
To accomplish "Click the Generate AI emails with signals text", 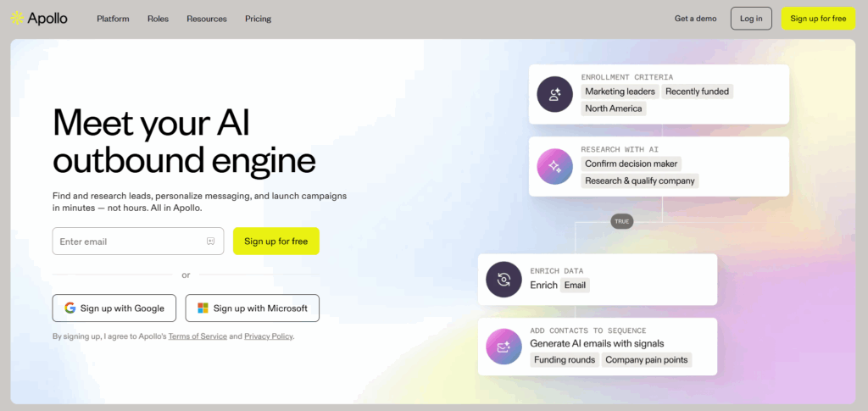I will pyautogui.click(x=597, y=343).
